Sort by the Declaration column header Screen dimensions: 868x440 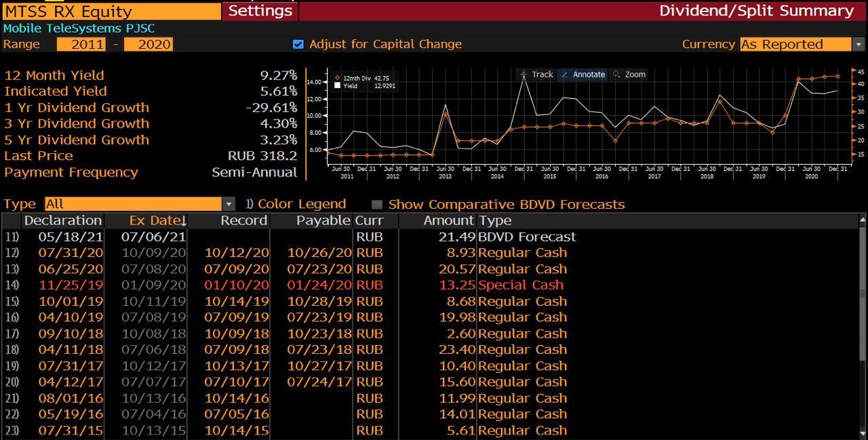(x=63, y=220)
